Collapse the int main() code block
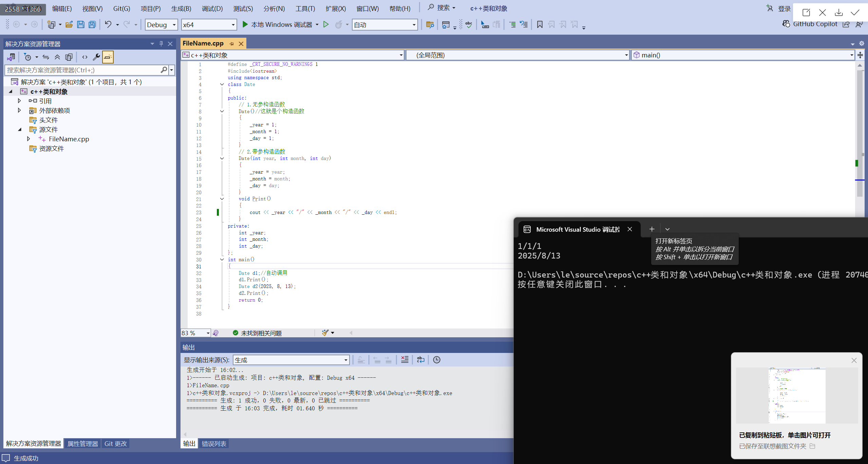The height and width of the screenshot is (464, 868). 222,260
